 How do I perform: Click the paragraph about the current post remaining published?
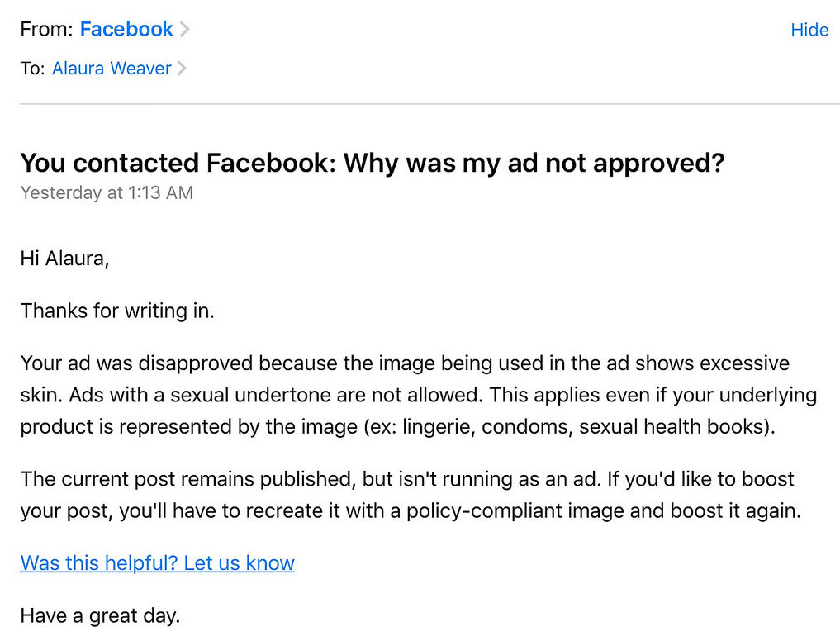[411, 495]
